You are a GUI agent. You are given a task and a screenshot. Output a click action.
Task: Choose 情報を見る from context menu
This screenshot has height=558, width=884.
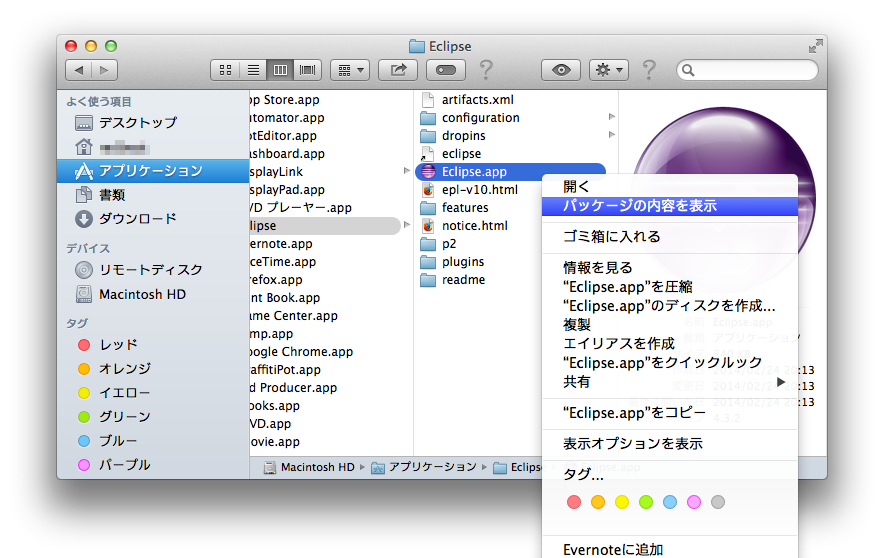point(670,268)
